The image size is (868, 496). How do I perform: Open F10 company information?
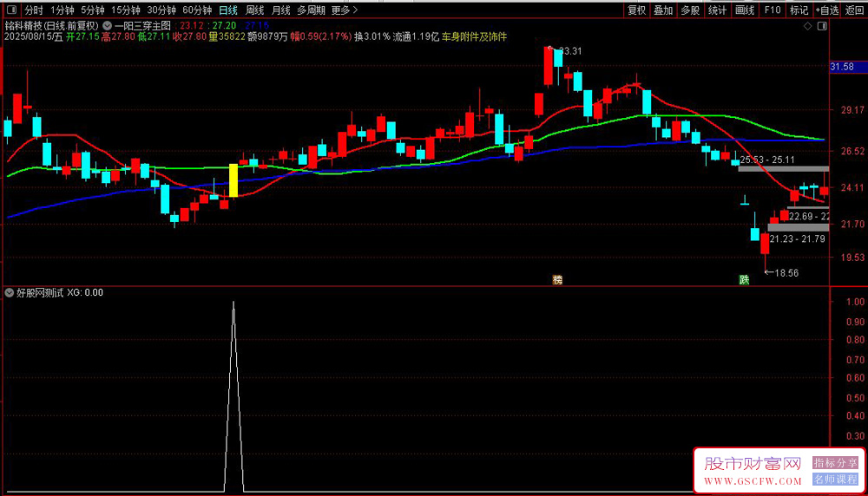[773, 10]
